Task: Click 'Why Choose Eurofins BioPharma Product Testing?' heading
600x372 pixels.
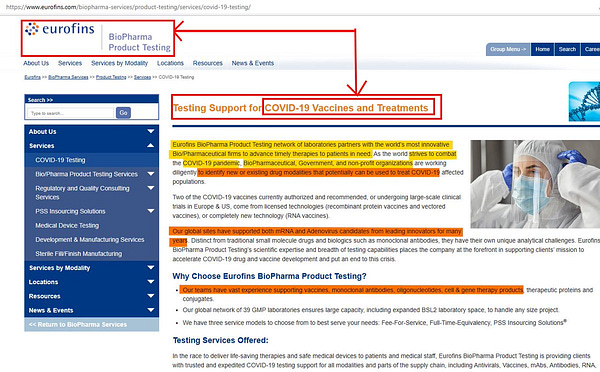Action: (269, 276)
